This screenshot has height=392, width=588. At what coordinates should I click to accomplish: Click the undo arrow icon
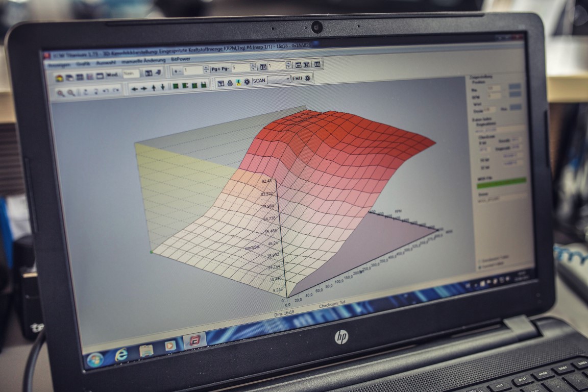pyautogui.click(x=106, y=91)
